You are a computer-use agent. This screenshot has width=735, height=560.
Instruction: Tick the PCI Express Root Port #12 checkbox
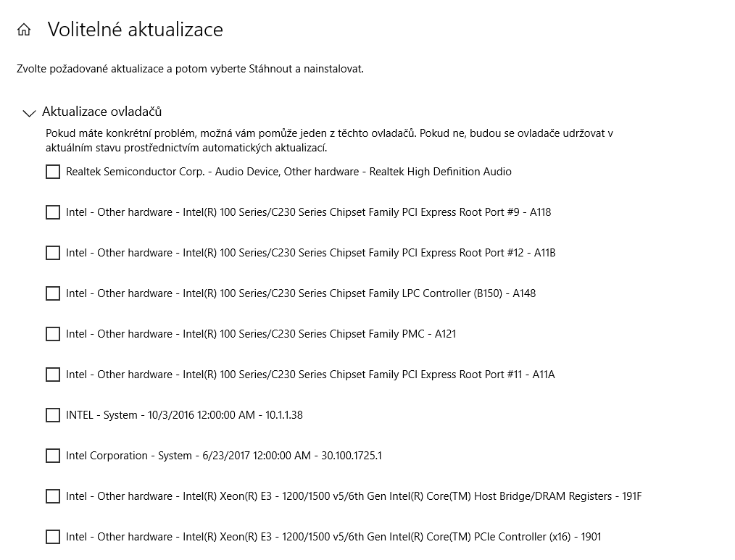pos(52,253)
